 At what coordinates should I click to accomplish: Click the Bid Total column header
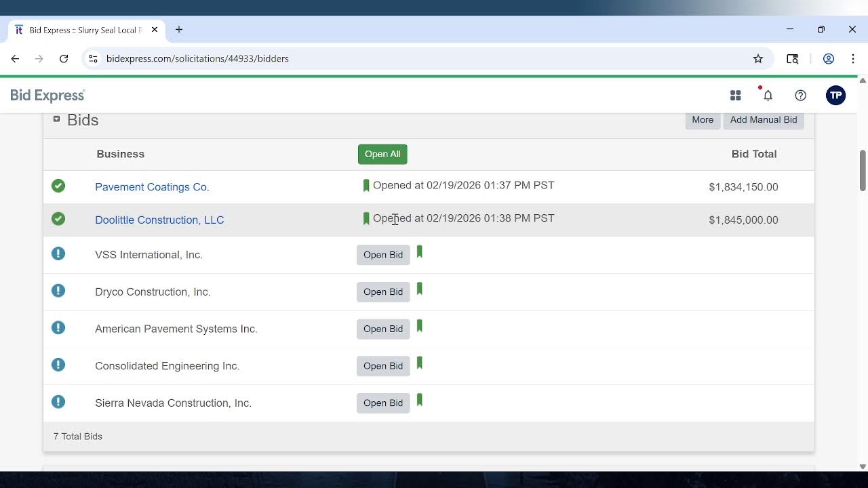point(754,154)
